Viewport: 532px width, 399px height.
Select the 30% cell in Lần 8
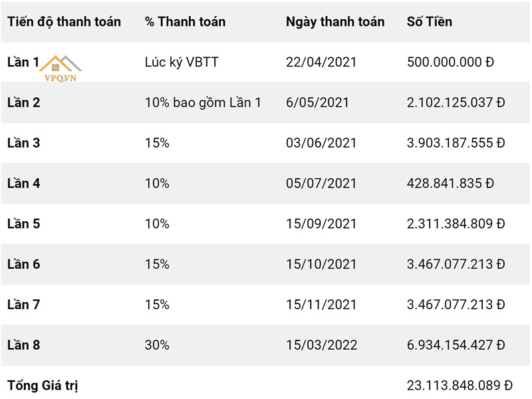157,344
